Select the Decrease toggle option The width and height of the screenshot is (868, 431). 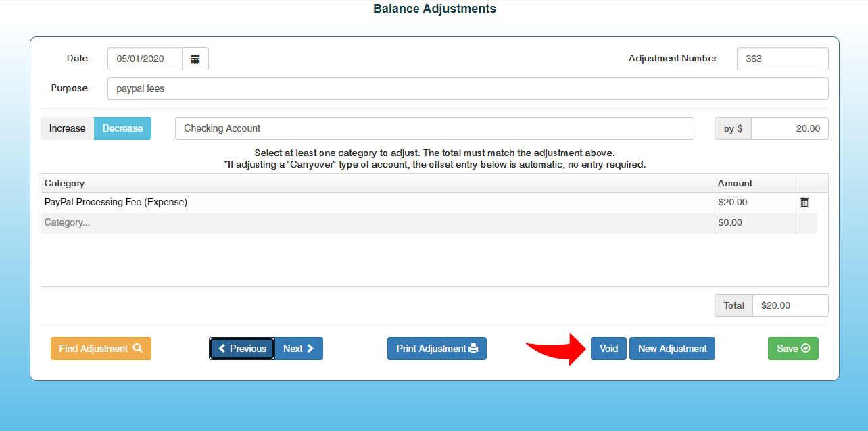pos(122,128)
